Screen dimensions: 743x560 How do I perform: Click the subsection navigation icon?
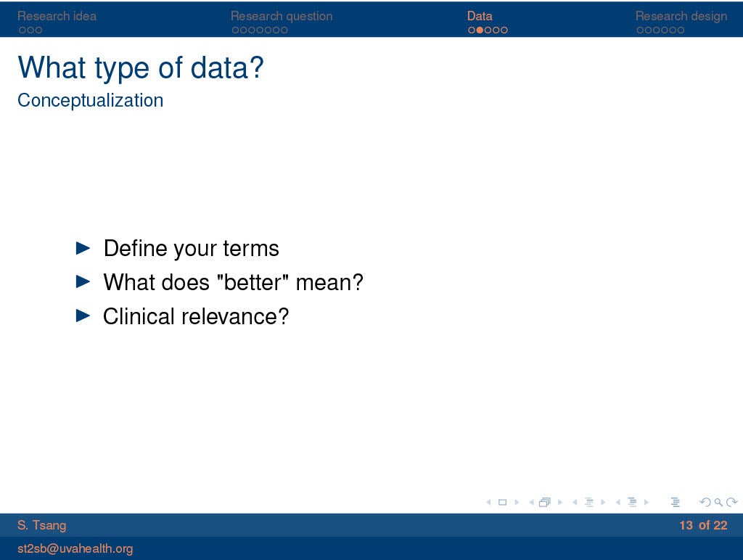click(588, 502)
